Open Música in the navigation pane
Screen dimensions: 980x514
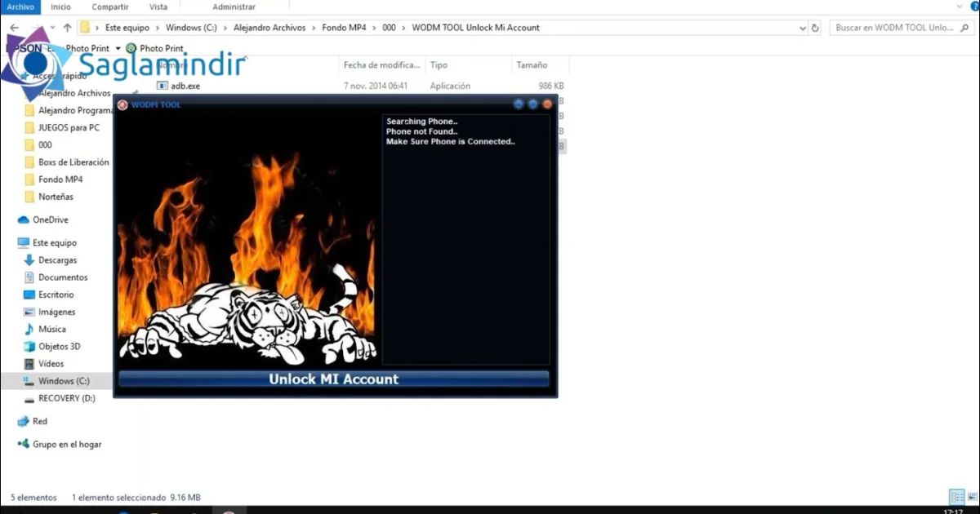tap(52, 330)
